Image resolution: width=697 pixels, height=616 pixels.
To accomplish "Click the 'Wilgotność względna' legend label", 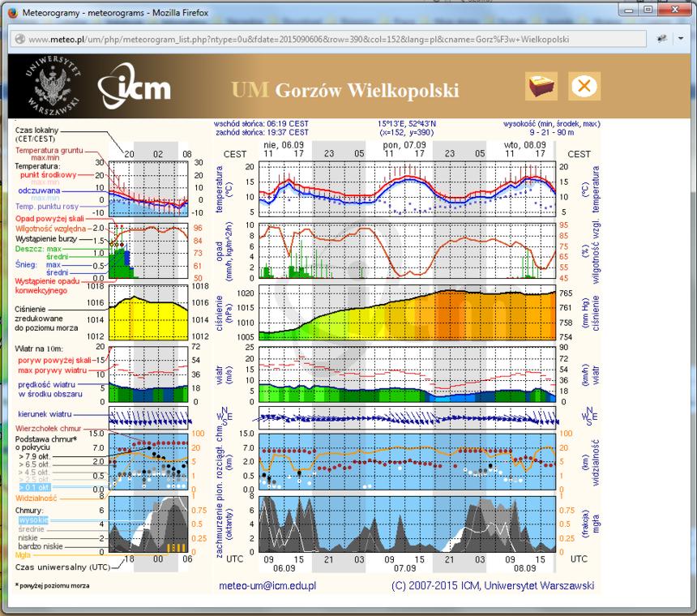I will [51, 229].
